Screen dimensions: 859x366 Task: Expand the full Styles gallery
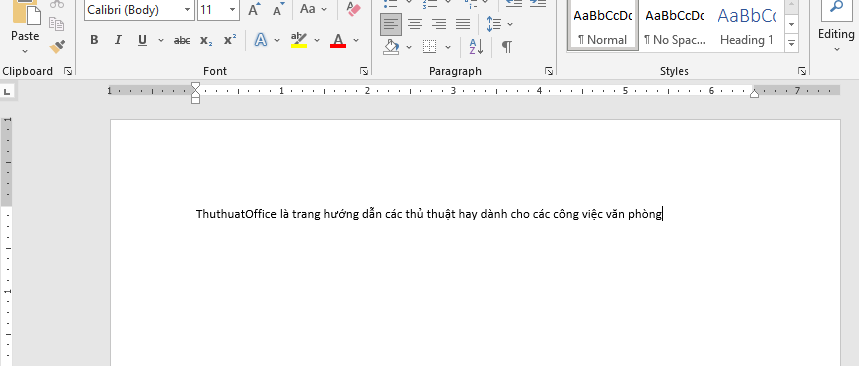point(791,43)
